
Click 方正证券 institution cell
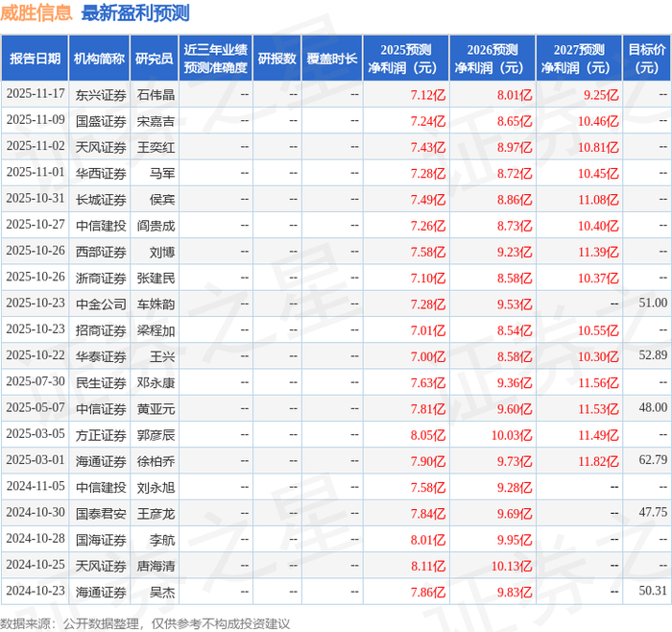click(101, 435)
